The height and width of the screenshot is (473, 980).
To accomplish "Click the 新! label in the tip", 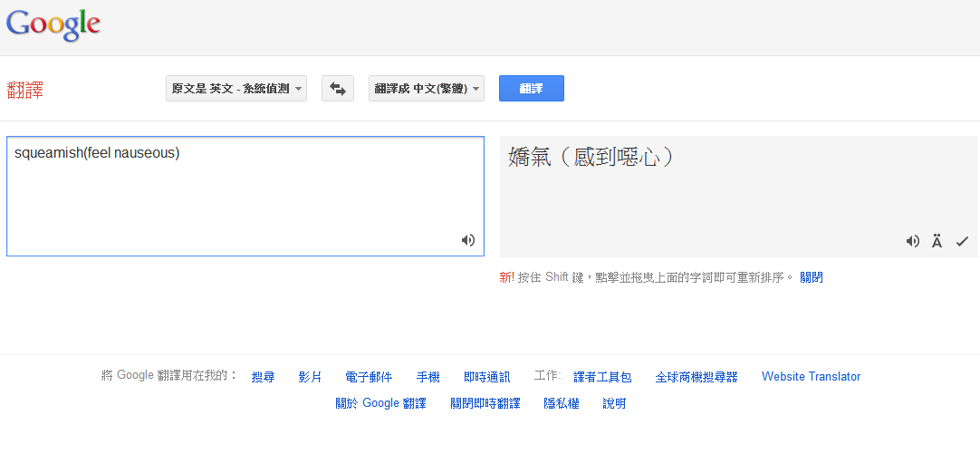I will pos(507,277).
